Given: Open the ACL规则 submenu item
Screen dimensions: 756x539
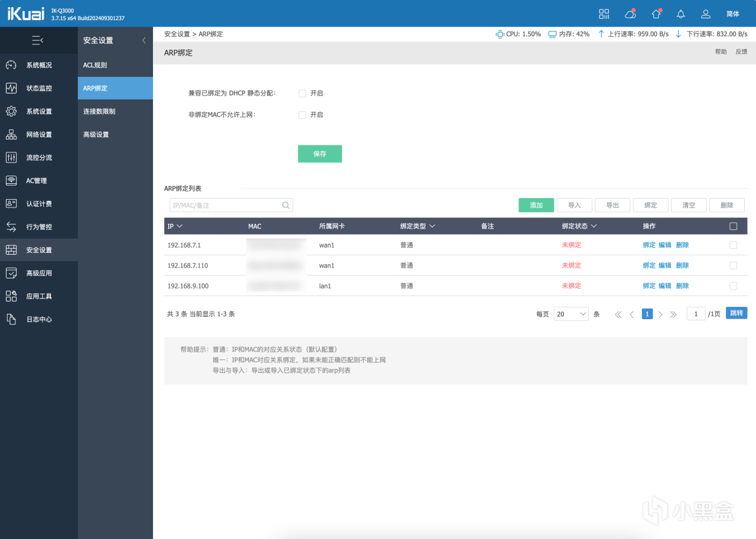Looking at the screenshot, I should point(115,65).
